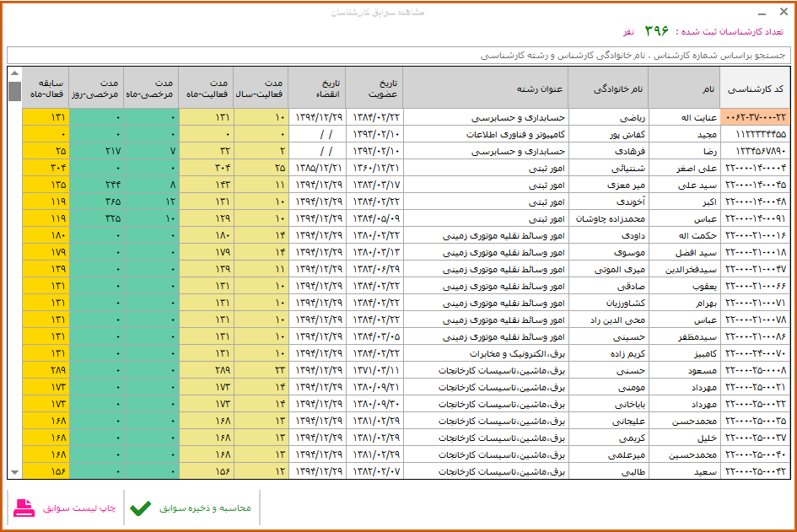Select family name cell محی الدین راد

click(x=608, y=320)
